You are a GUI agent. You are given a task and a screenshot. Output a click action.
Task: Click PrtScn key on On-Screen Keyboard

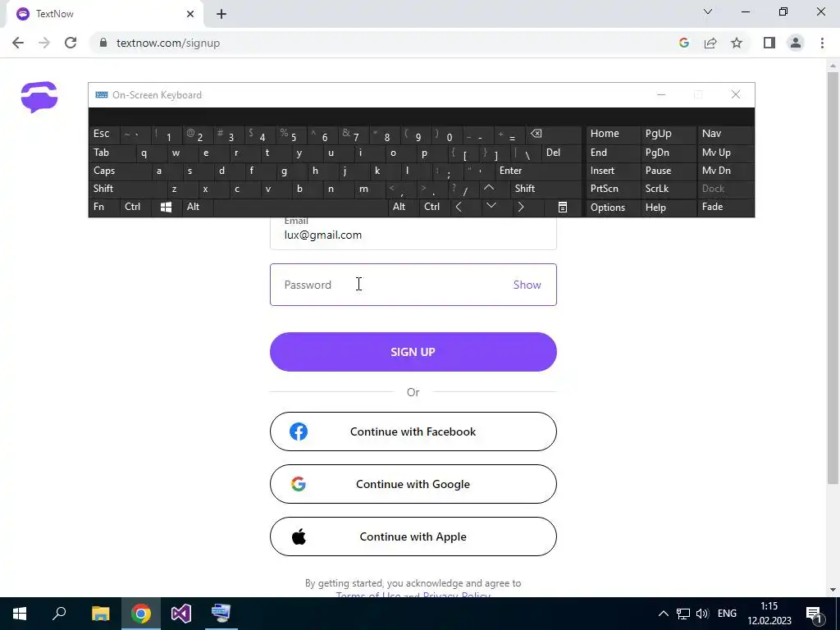point(613,189)
